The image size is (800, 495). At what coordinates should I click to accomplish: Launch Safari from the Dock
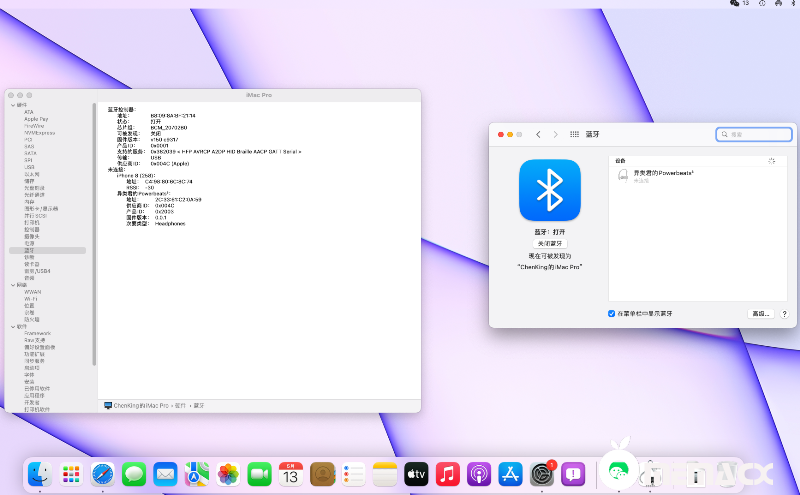(x=102, y=473)
